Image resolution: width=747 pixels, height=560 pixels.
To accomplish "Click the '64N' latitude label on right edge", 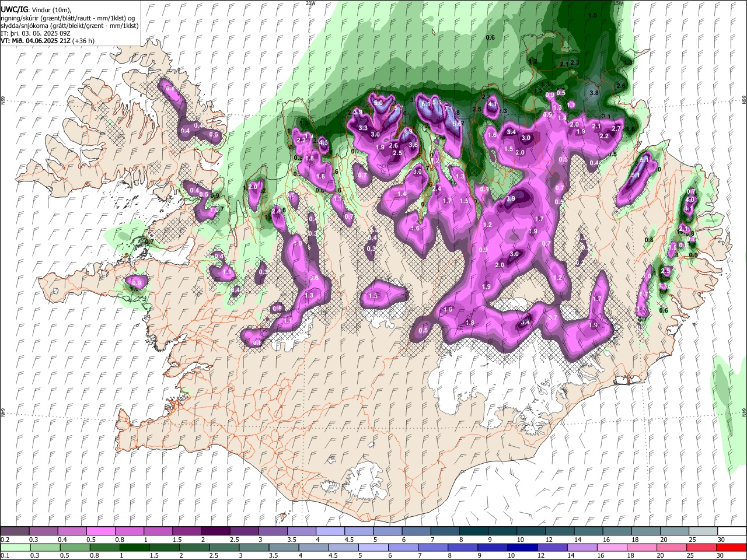I will [x=744, y=411].
